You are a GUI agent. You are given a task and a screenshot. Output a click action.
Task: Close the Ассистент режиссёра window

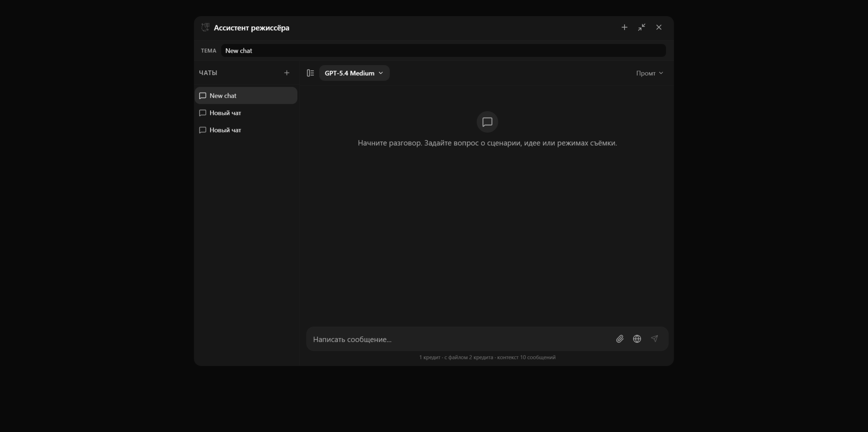(659, 27)
